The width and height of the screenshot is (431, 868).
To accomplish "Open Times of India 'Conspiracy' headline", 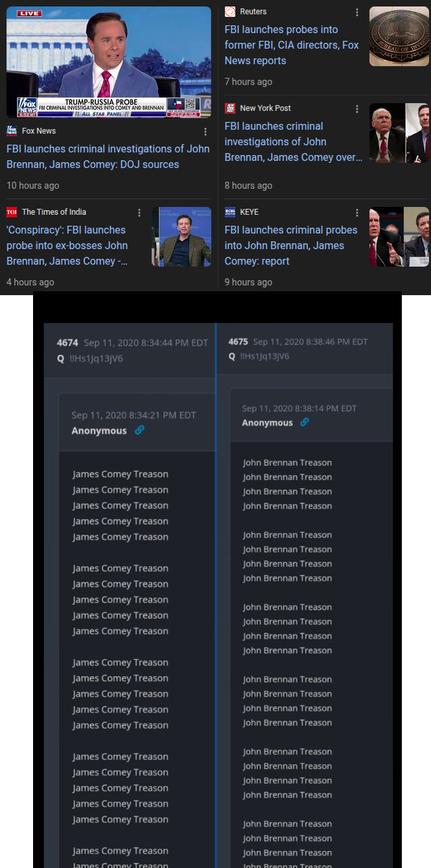I will [67, 245].
